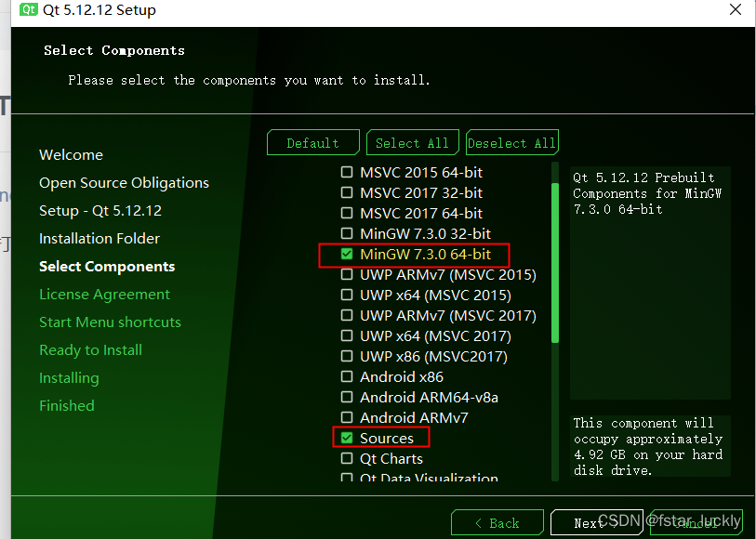Check the Android ARM64-v8a component
The width and height of the screenshot is (756, 539).
tap(347, 397)
